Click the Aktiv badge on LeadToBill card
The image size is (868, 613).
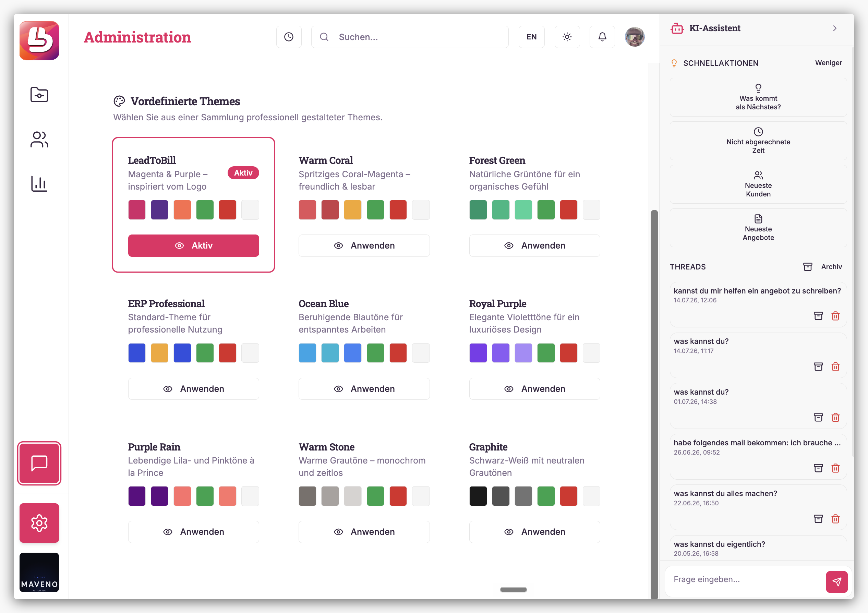(x=243, y=173)
